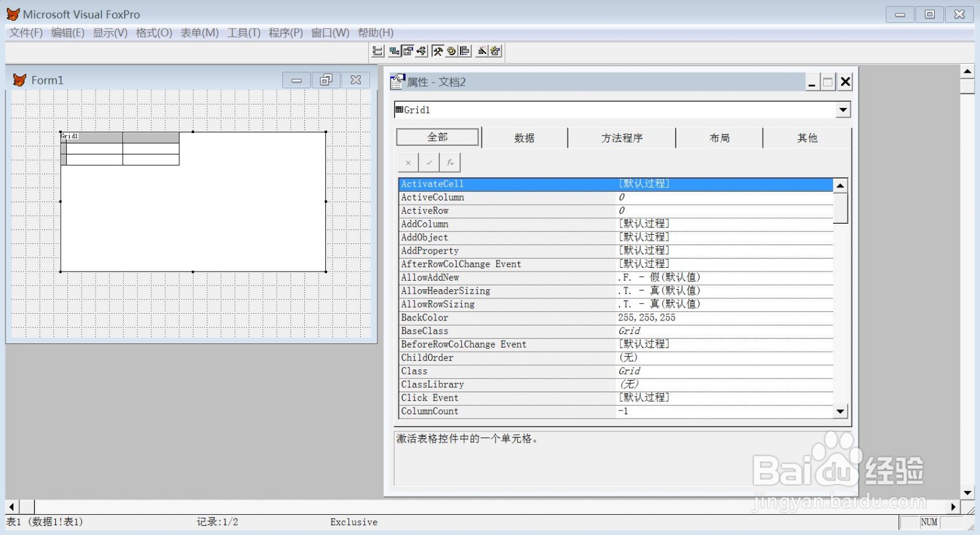Click the Visual FoxPro fox icon in title bar

[x=13, y=14]
